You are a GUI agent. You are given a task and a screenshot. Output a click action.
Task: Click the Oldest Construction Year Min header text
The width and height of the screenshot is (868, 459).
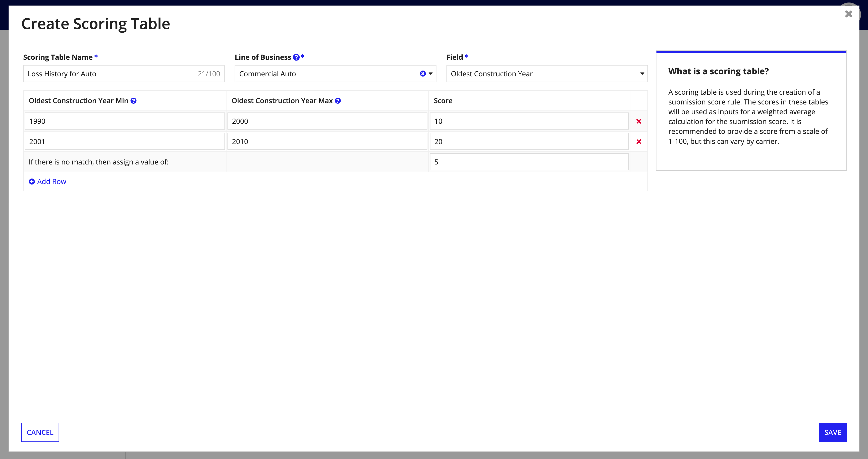(79, 101)
